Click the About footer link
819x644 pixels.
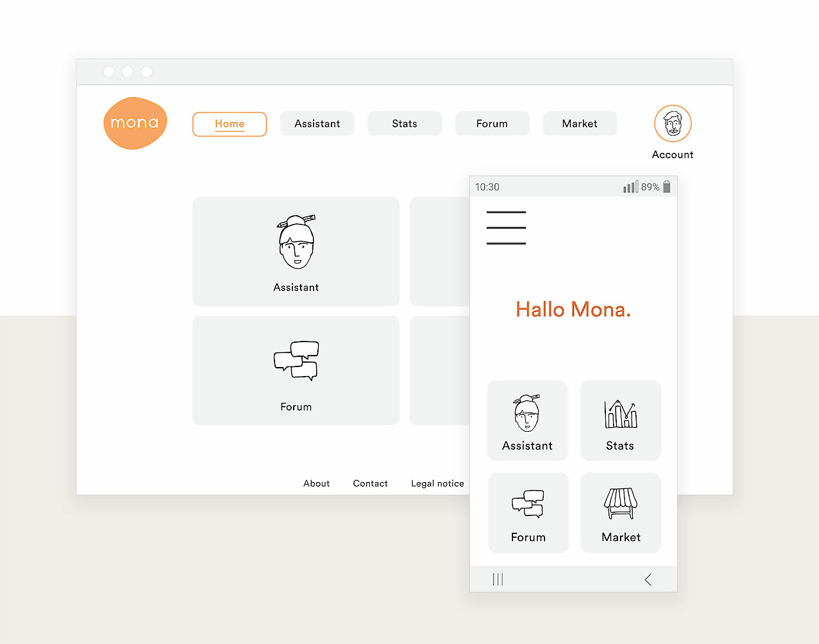pos(317,483)
